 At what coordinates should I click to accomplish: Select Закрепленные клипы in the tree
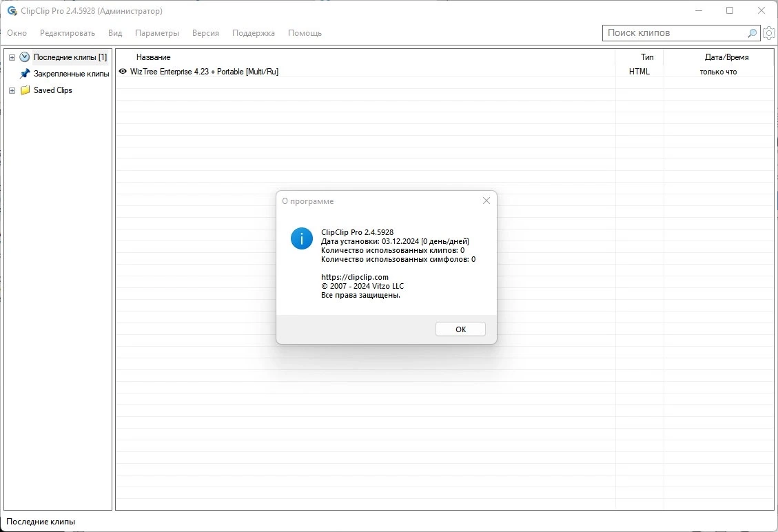[x=72, y=74]
